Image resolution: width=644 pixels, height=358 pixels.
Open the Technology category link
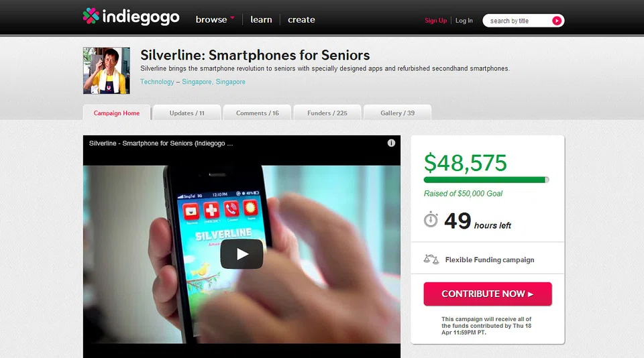[x=157, y=82]
